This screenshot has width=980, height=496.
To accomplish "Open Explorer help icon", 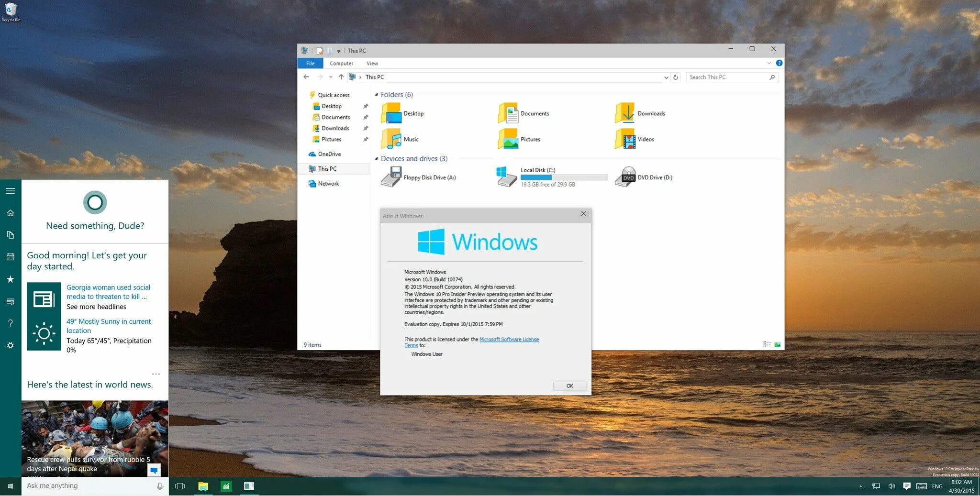I will click(779, 63).
